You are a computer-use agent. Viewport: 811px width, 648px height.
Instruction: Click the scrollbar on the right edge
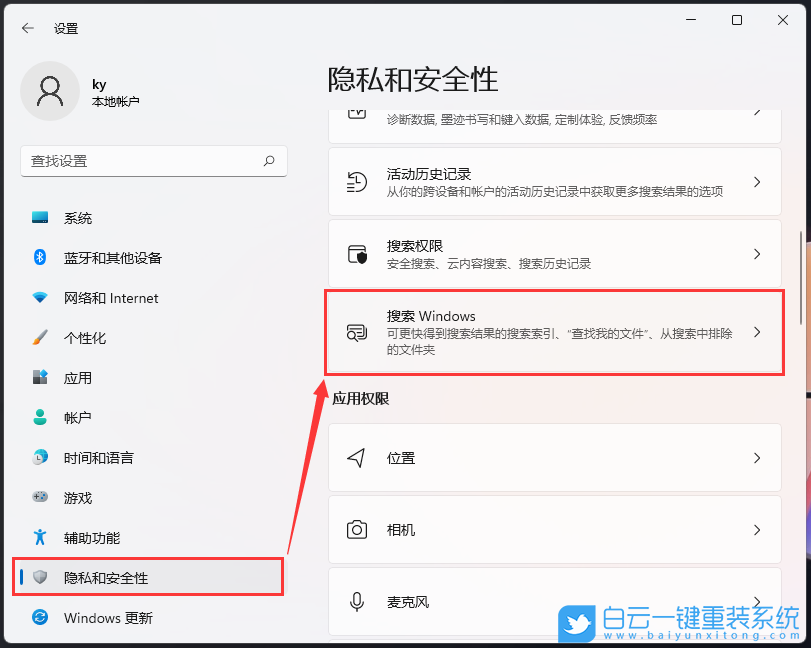pos(803,250)
